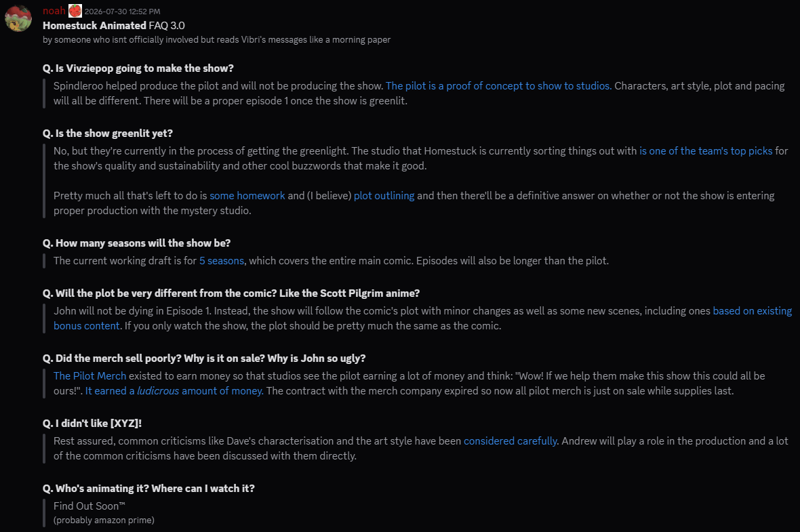Open 'It earned a ludicrous amount of money' link
This screenshot has height=532, width=800.
pyautogui.click(x=174, y=391)
